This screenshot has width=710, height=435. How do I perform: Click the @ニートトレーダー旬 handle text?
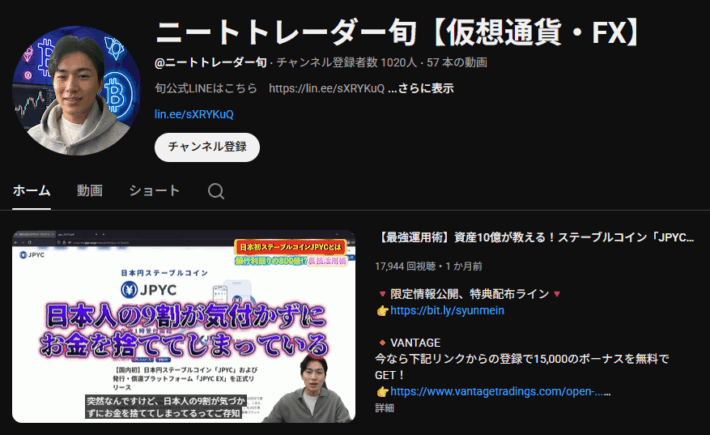pos(211,62)
